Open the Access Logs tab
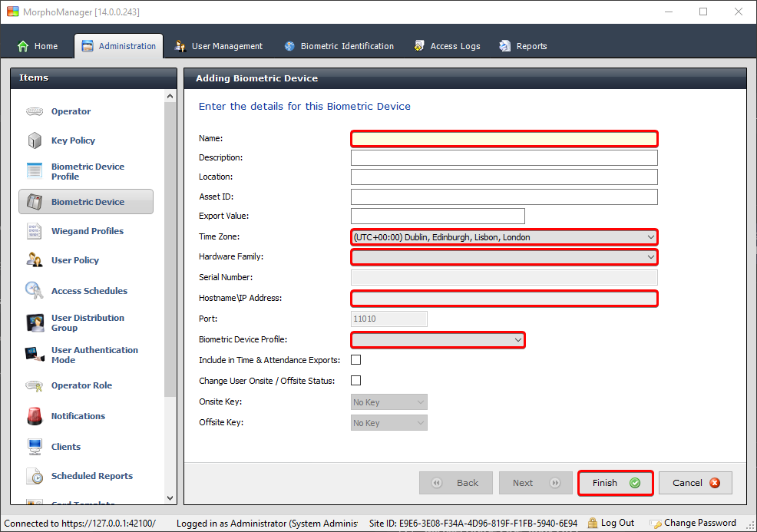Image resolution: width=757 pixels, height=532 pixels. pos(447,46)
